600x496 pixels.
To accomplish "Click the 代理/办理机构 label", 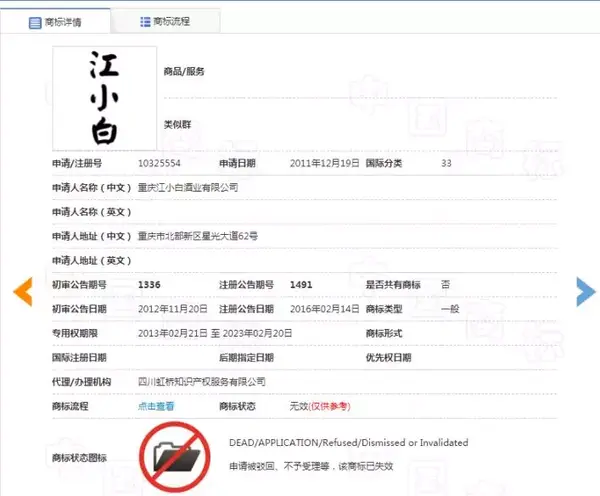I will [x=82, y=382].
